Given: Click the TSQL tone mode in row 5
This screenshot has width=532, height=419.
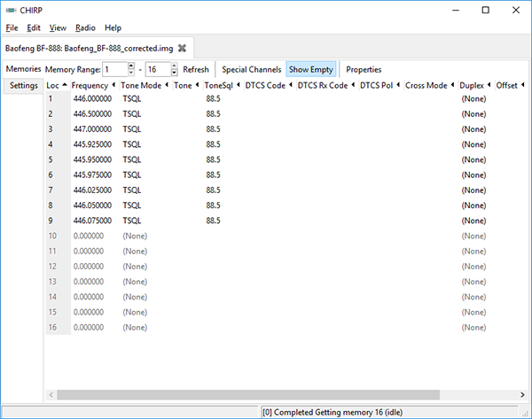Looking at the screenshot, I should [x=131, y=159].
